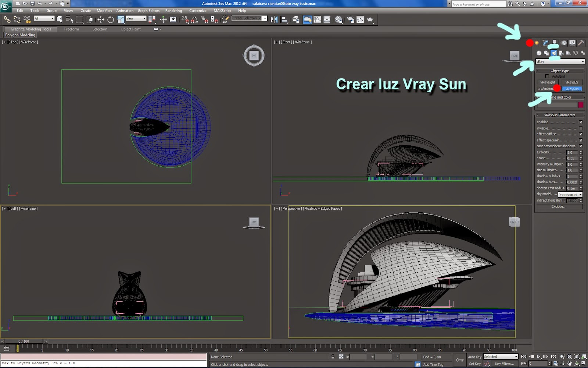
Task: Open the Rendering menu
Action: click(x=173, y=11)
